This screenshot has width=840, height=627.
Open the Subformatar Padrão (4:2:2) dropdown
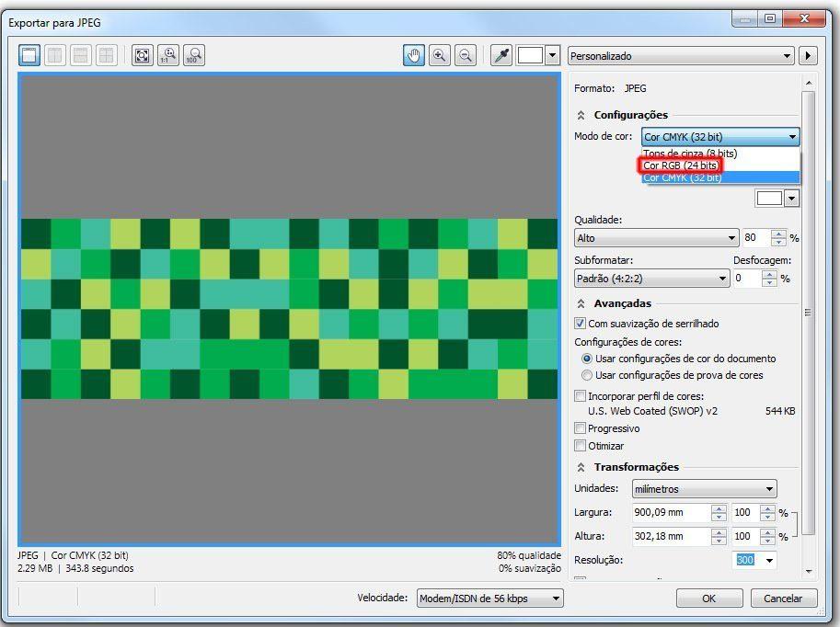tap(651, 279)
